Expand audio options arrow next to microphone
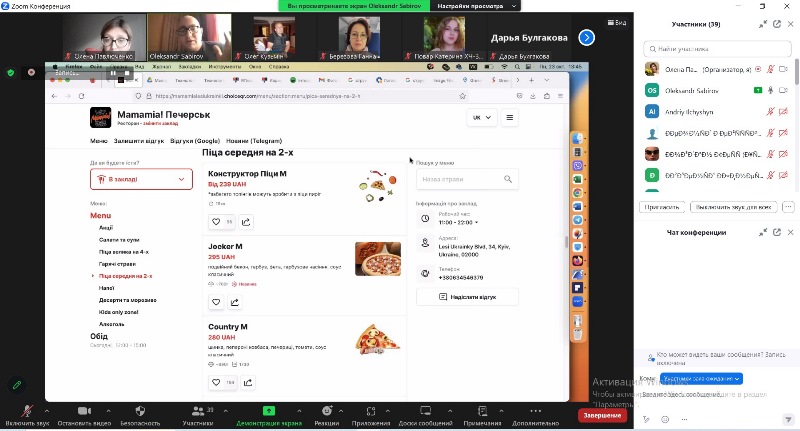Image resolution: width=800 pixels, height=431 pixels. click(46, 411)
